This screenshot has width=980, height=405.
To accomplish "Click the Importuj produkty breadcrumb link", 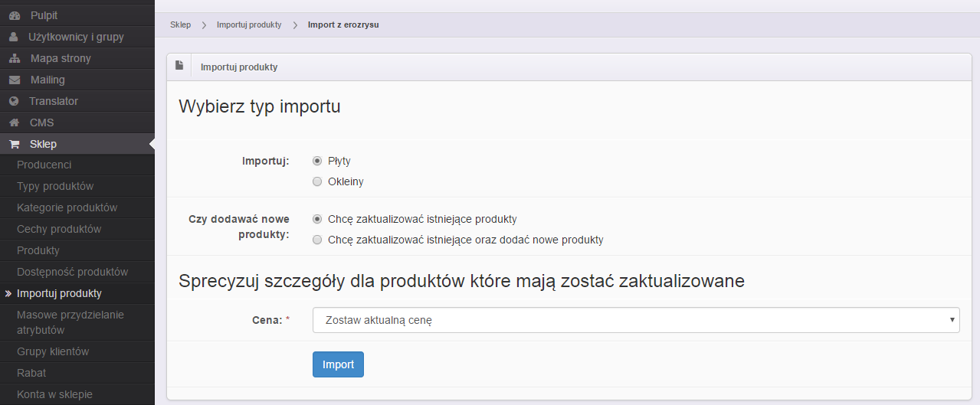I will [x=248, y=24].
